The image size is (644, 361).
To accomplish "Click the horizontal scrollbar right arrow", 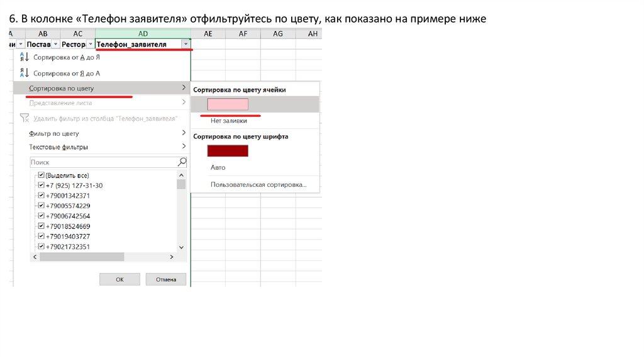I will (x=172, y=257).
